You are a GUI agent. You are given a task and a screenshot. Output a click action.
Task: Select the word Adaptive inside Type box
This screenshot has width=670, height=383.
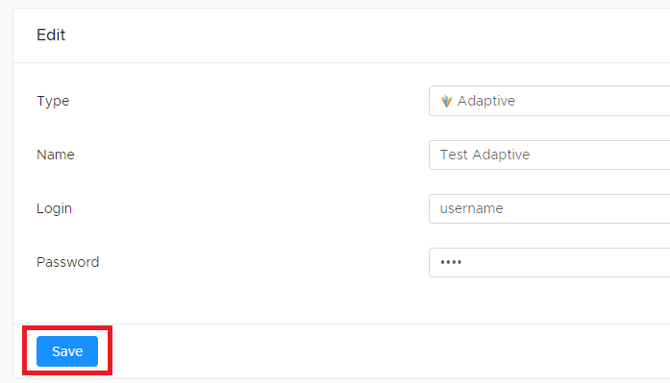point(486,101)
